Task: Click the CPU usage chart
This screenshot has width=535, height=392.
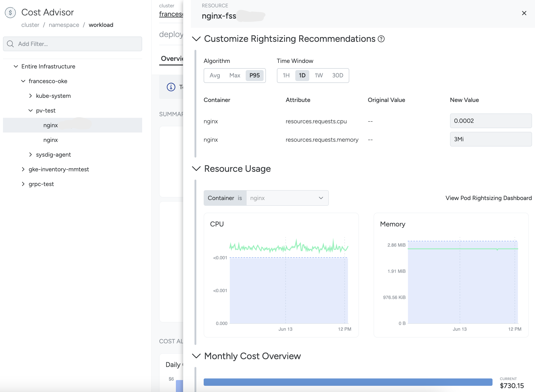Action: pos(281,275)
